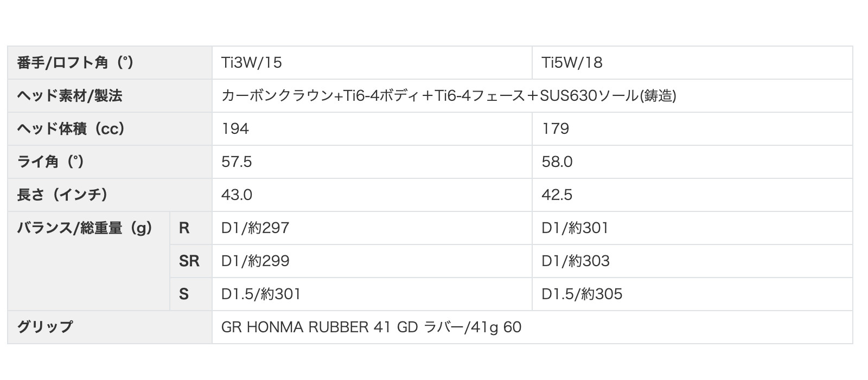Image resolution: width=868 pixels, height=380 pixels.
Task: Select the head volume value 194
Action: click(x=235, y=129)
